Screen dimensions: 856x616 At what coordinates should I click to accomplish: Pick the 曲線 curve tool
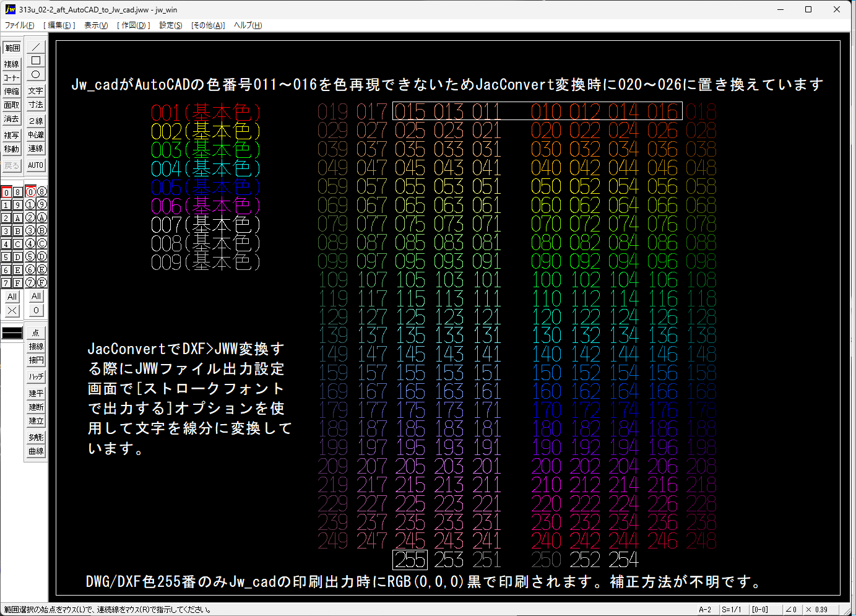pyautogui.click(x=36, y=451)
